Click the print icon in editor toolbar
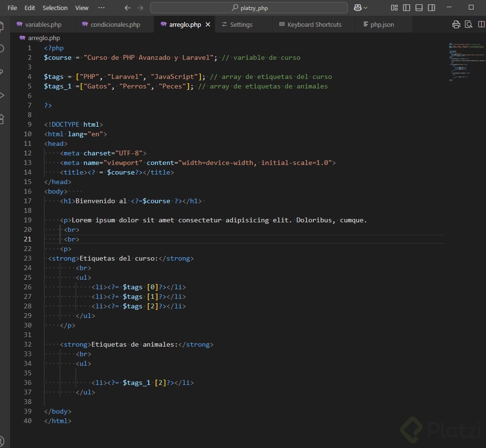The width and height of the screenshot is (486, 448). pyautogui.click(x=456, y=24)
